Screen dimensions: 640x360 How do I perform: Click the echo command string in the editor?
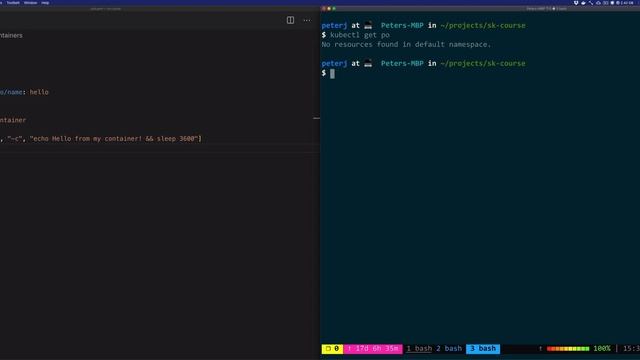(116, 139)
